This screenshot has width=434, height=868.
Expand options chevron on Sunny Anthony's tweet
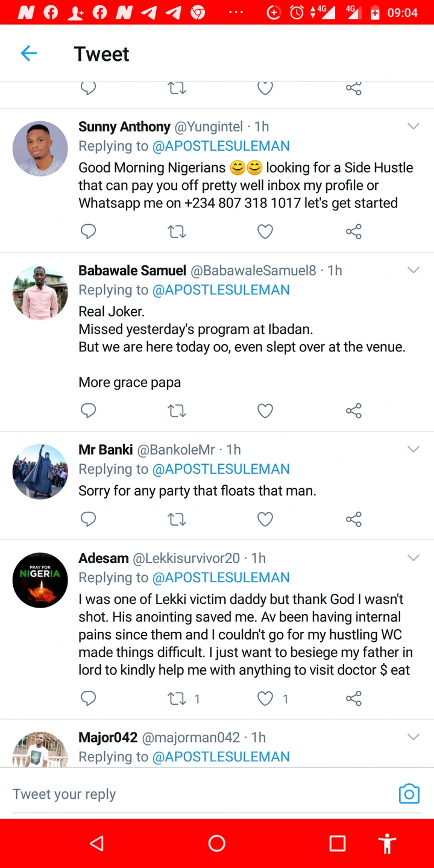[x=413, y=127]
